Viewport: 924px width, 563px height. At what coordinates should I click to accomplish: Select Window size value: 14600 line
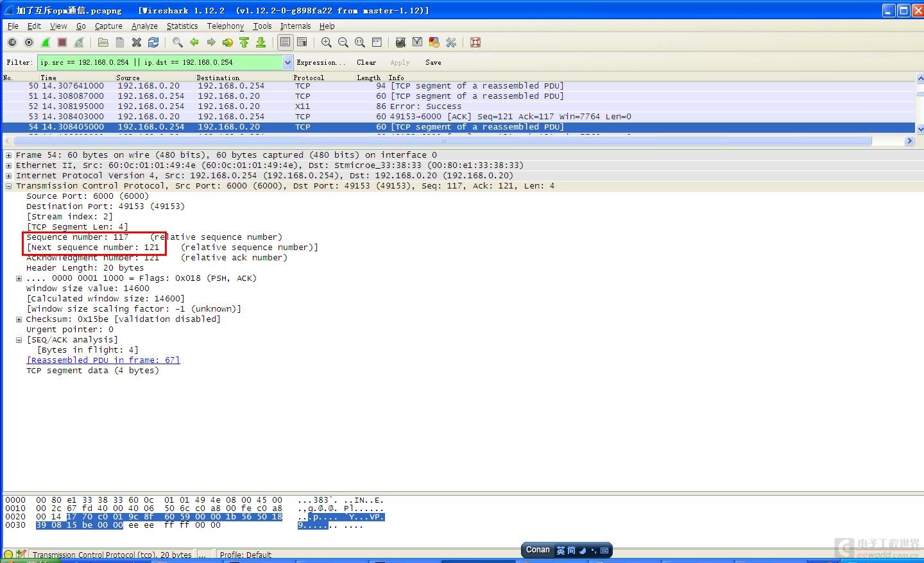88,289
